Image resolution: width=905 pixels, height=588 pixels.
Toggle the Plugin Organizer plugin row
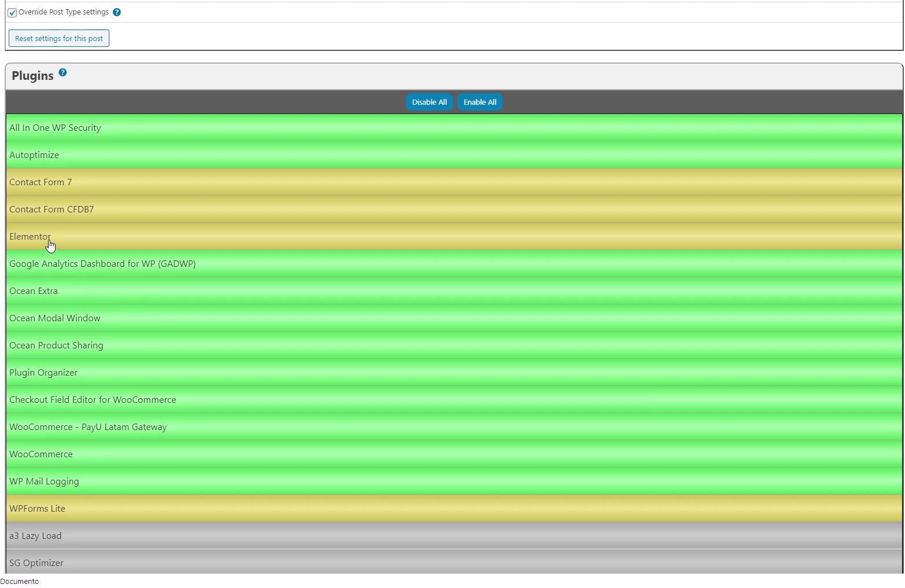point(454,372)
